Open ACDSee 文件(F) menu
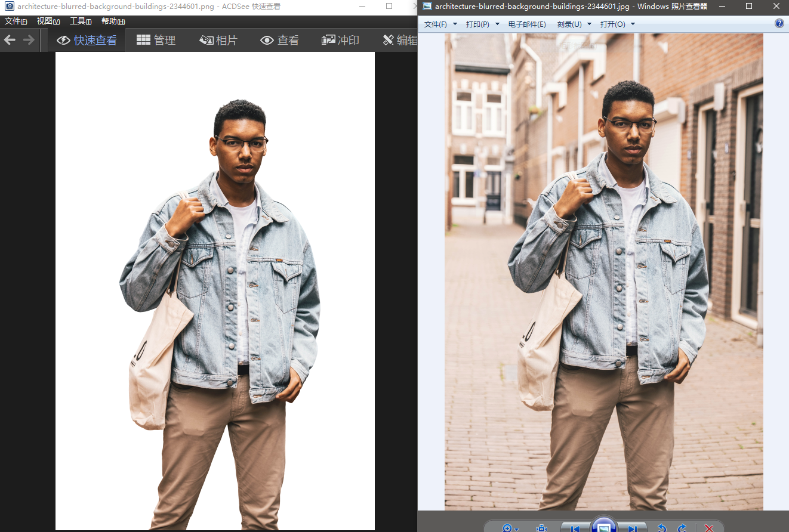Screen dimensions: 789x532 click(x=16, y=21)
